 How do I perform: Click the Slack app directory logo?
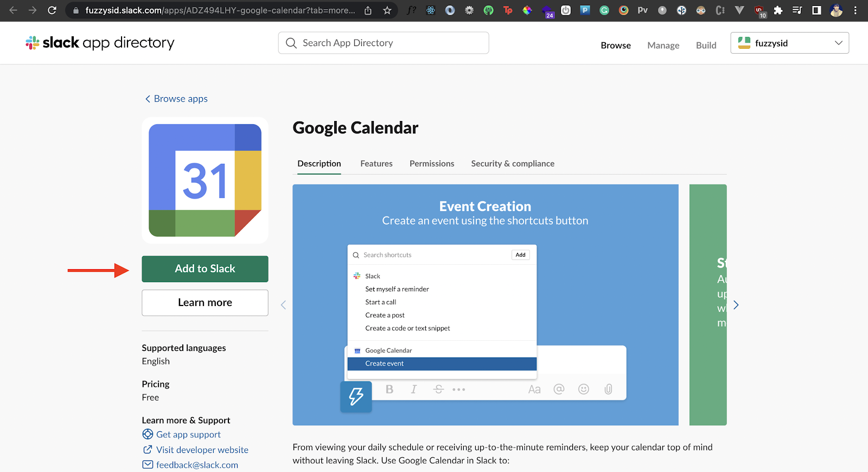point(100,43)
